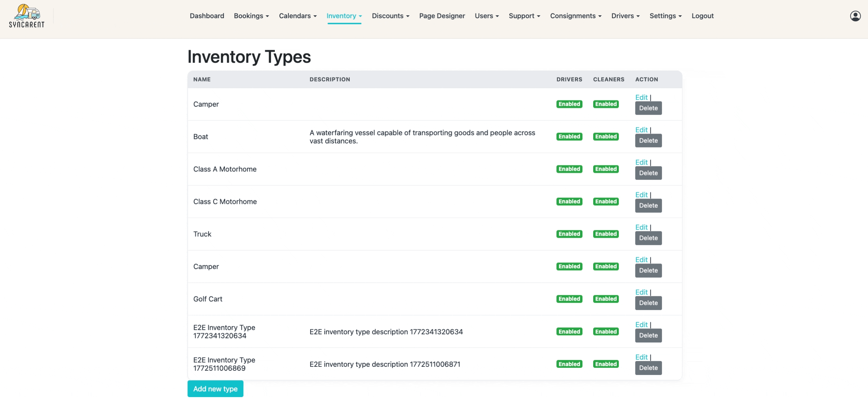868x406 pixels.
Task: Expand the Consignments dropdown menu
Action: point(576,16)
